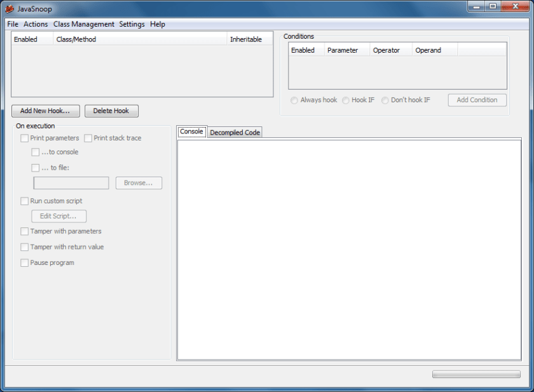Check the to file output option
Image resolution: width=534 pixels, height=392 pixels.
pyautogui.click(x=36, y=168)
